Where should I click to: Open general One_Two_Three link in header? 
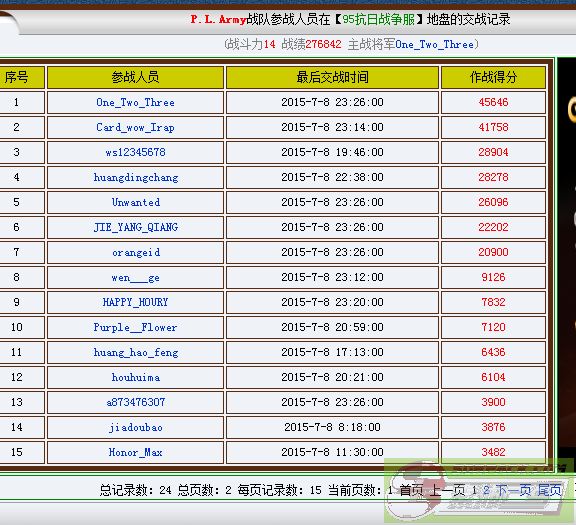pyautogui.click(x=435, y=44)
